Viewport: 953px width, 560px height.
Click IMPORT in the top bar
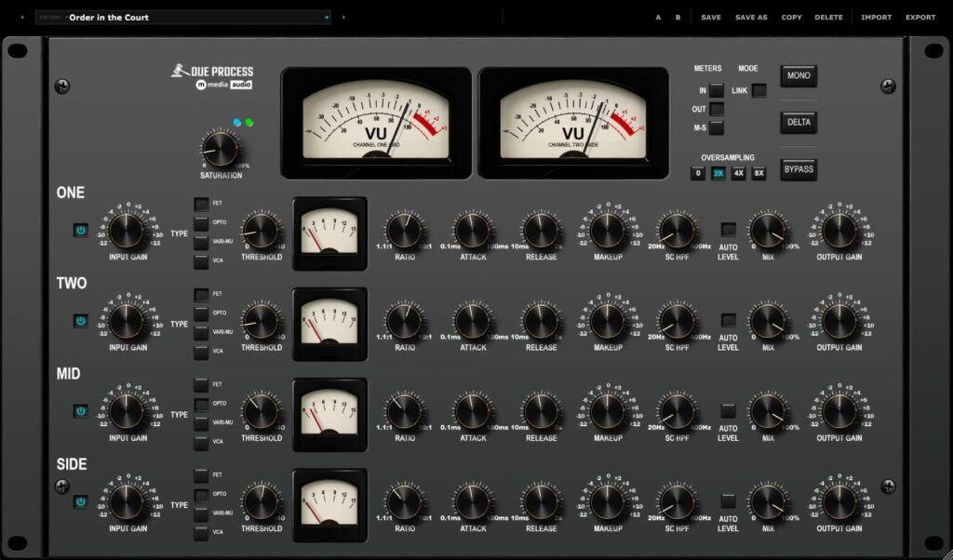coord(877,18)
